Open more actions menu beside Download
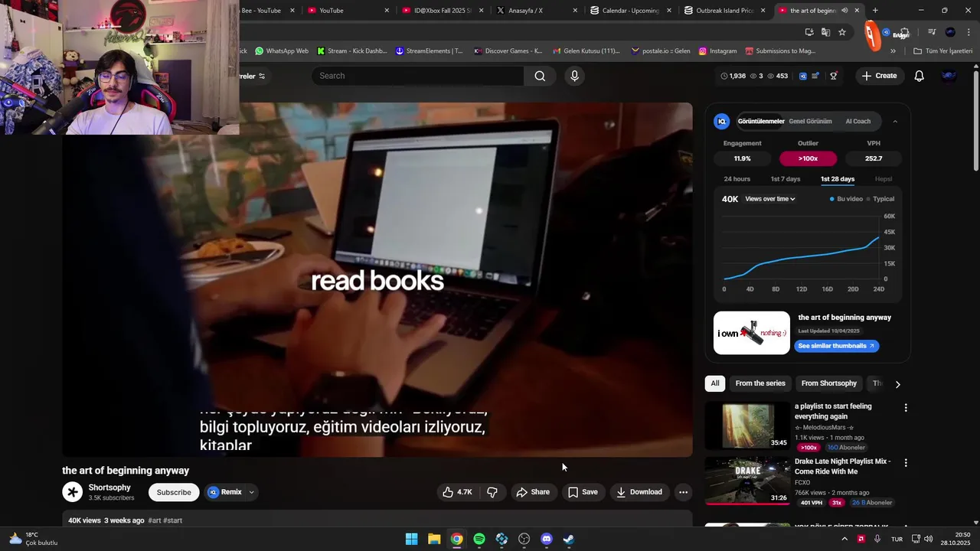The width and height of the screenshot is (980, 551). [x=683, y=492]
